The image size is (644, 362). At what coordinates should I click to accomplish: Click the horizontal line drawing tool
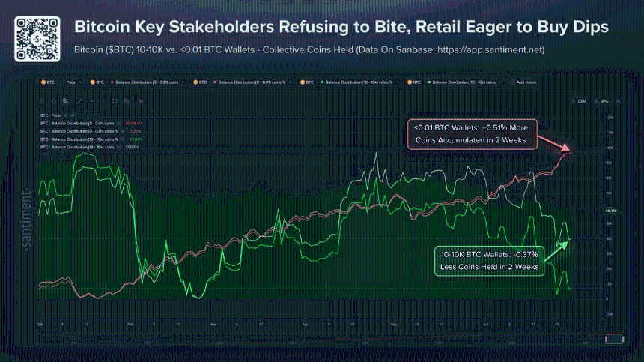click(x=91, y=101)
